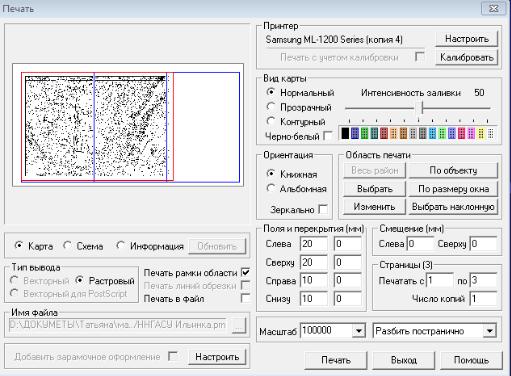Screen dimensions: 511x376
Task: Pick the dark teal fill swatch
Action: tap(374, 134)
